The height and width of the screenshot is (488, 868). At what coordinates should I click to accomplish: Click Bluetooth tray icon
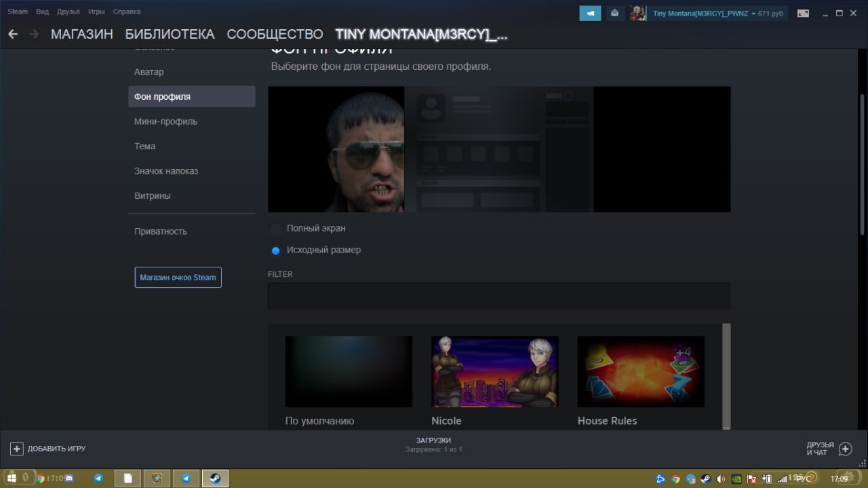point(660,479)
